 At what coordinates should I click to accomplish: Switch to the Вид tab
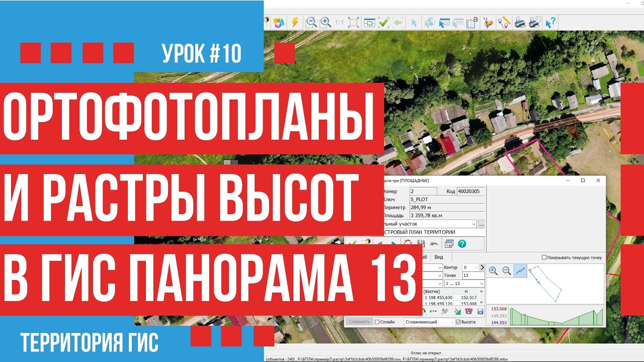click(439, 257)
